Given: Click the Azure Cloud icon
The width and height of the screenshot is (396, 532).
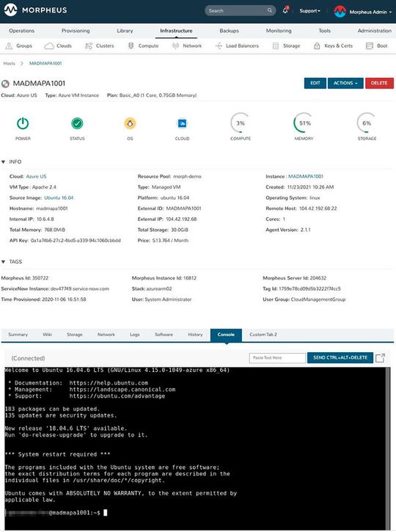Looking at the screenshot, I should 182,123.
